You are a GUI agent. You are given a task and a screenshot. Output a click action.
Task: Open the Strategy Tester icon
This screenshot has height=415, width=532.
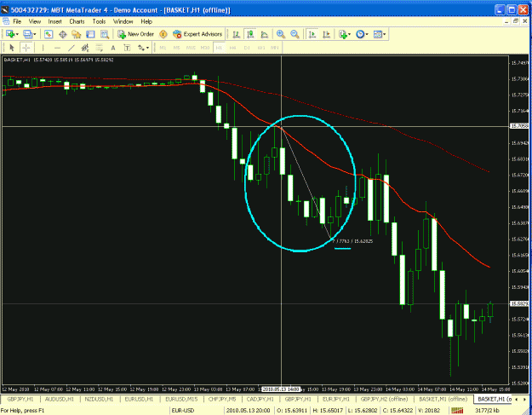[x=104, y=34]
